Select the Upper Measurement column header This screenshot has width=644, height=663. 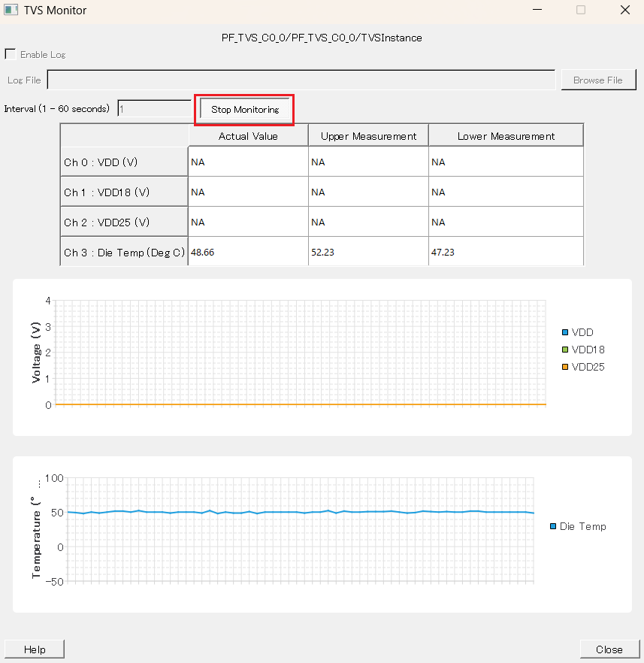click(x=368, y=136)
